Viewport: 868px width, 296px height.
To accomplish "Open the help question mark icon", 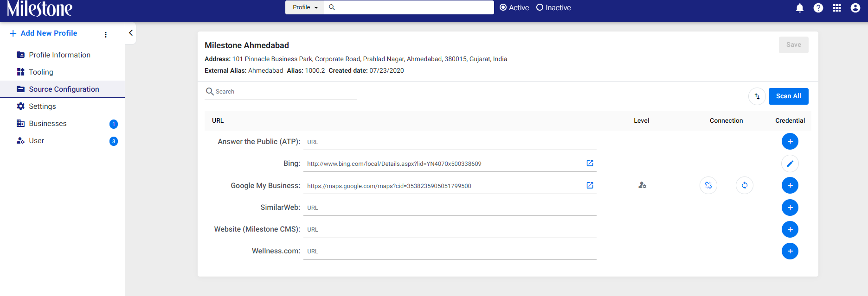I will coord(818,8).
